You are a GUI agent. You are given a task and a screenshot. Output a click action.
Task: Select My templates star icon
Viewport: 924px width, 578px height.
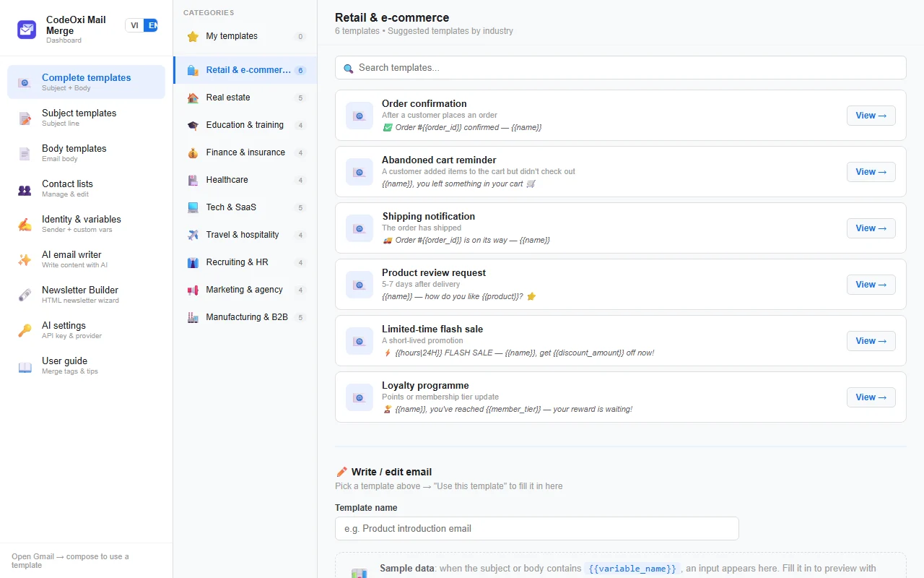click(193, 36)
